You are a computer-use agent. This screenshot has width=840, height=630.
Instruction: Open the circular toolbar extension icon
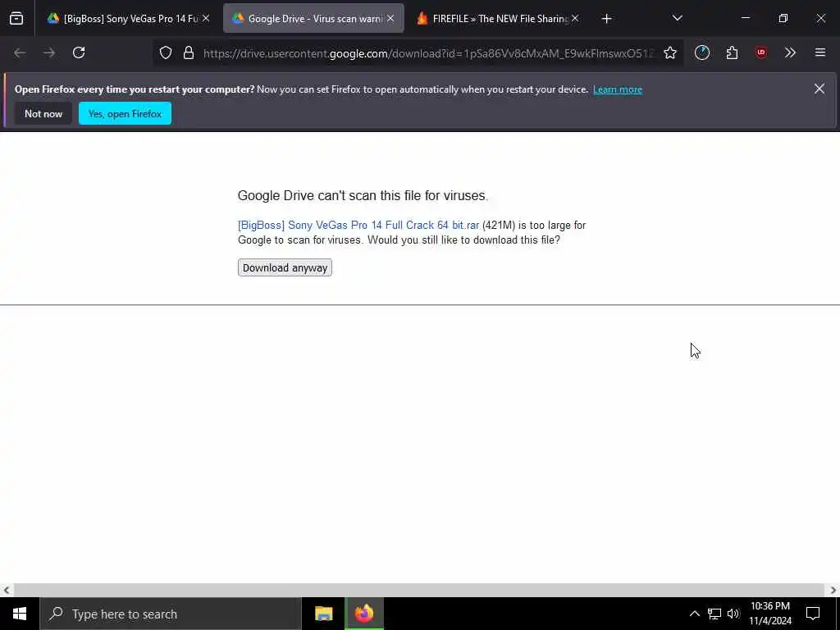702,53
